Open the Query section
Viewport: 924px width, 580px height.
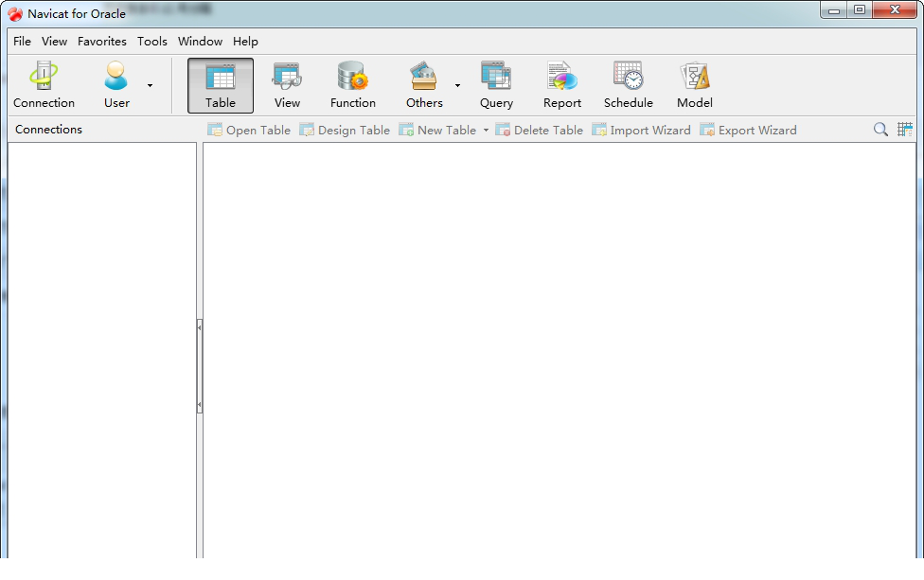496,85
